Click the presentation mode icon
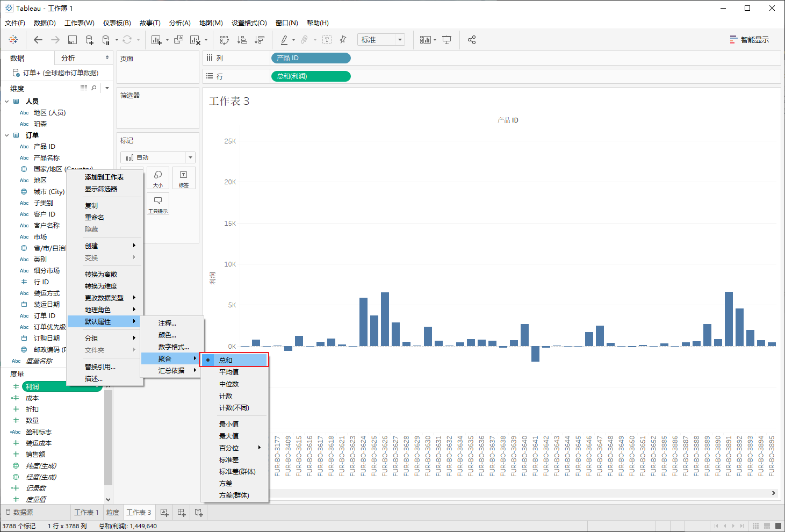 (446, 40)
